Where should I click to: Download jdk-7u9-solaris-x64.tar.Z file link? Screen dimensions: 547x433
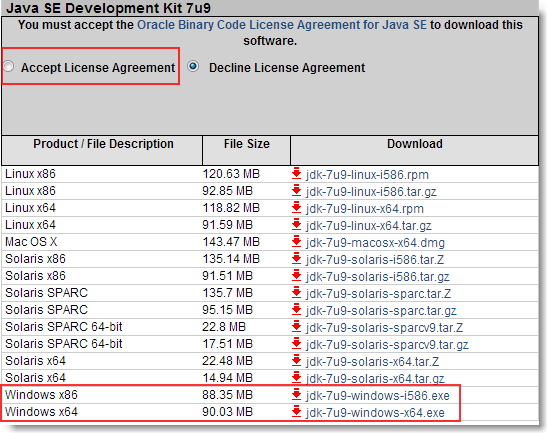click(x=373, y=361)
